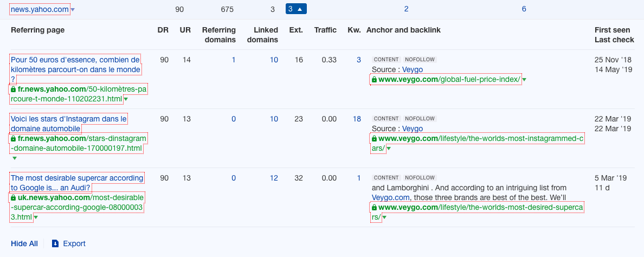Sort by Referring domains header
The height and width of the screenshot is (257, 644).
[220, 35]
